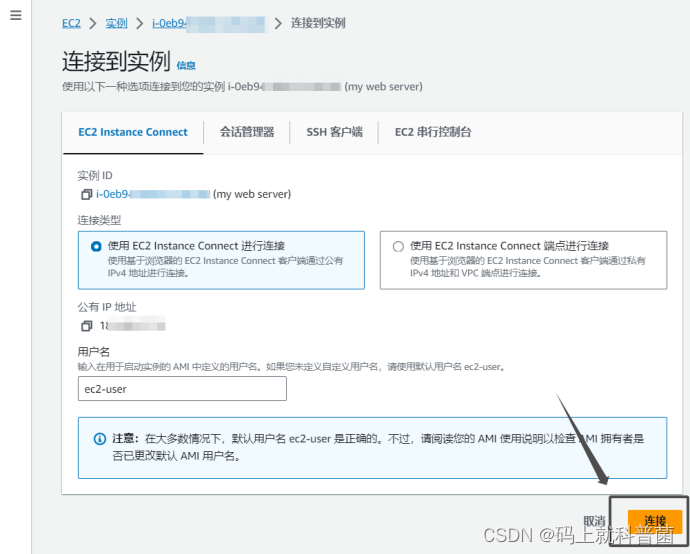This screenshot has width=690, height=554.
Task: Go to EC2 breadcrumb link
Action: coord(71,23)
